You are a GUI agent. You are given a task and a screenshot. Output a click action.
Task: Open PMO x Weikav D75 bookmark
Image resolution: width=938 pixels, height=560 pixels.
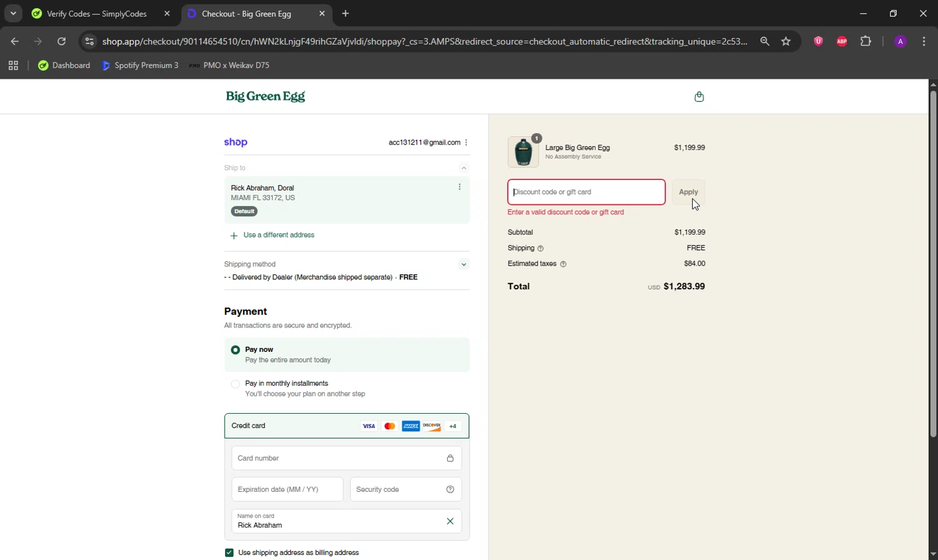pyautogui.click(x=229, y=65)
